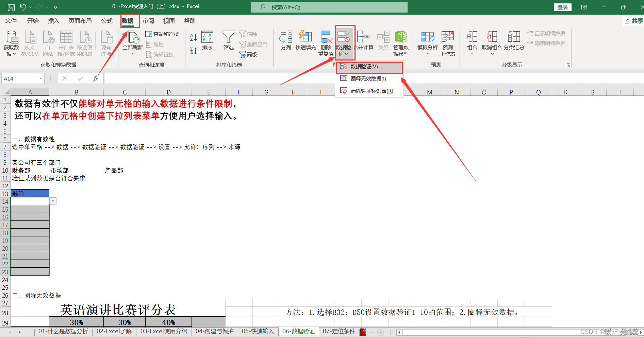Click Queries & Connections (查询和连接) button

pos(162,34)
